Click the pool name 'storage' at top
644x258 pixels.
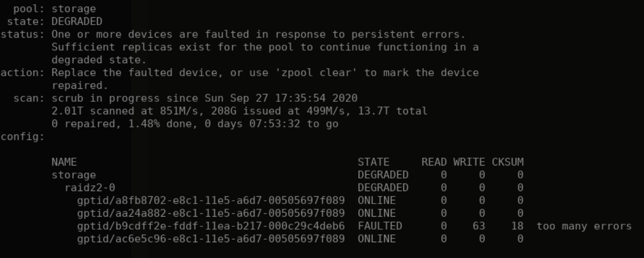[x=73, y=9]
